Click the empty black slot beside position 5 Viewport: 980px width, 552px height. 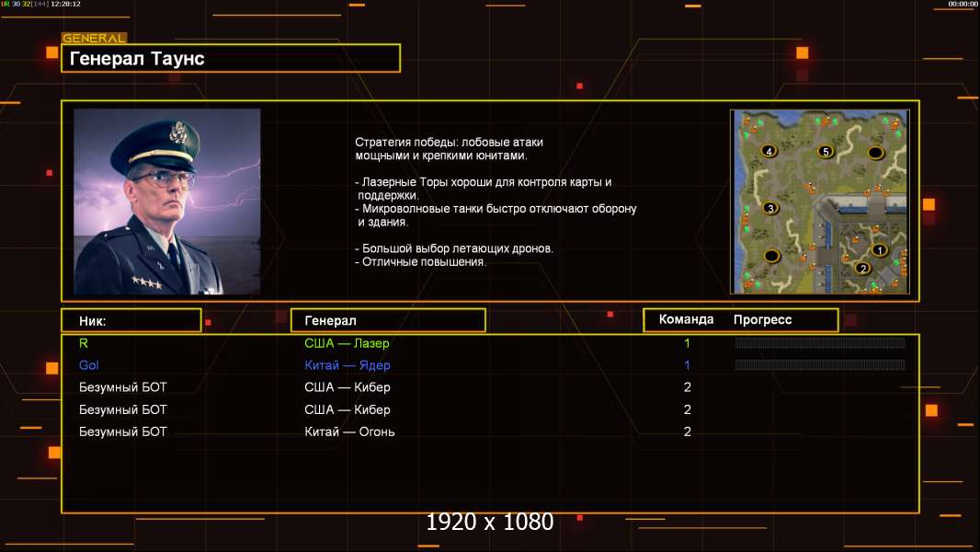[875, 153]
